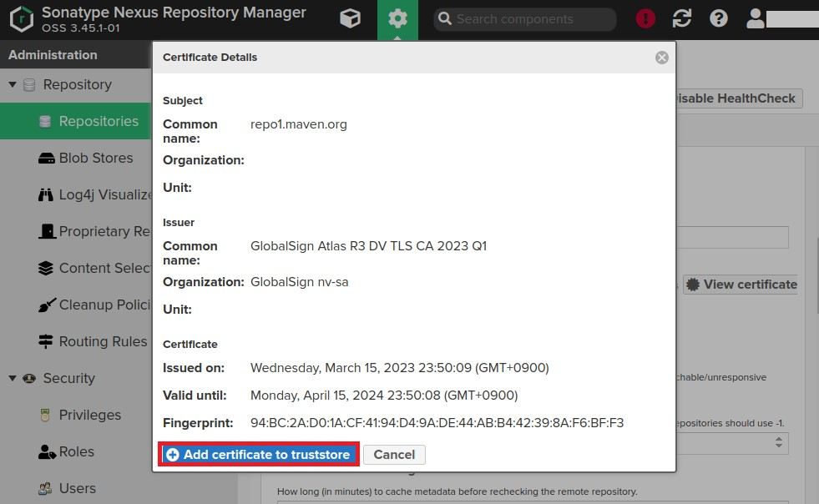Click the Security section eye icon
This screenshot has width=819, height=504.
tap(29, 378)
